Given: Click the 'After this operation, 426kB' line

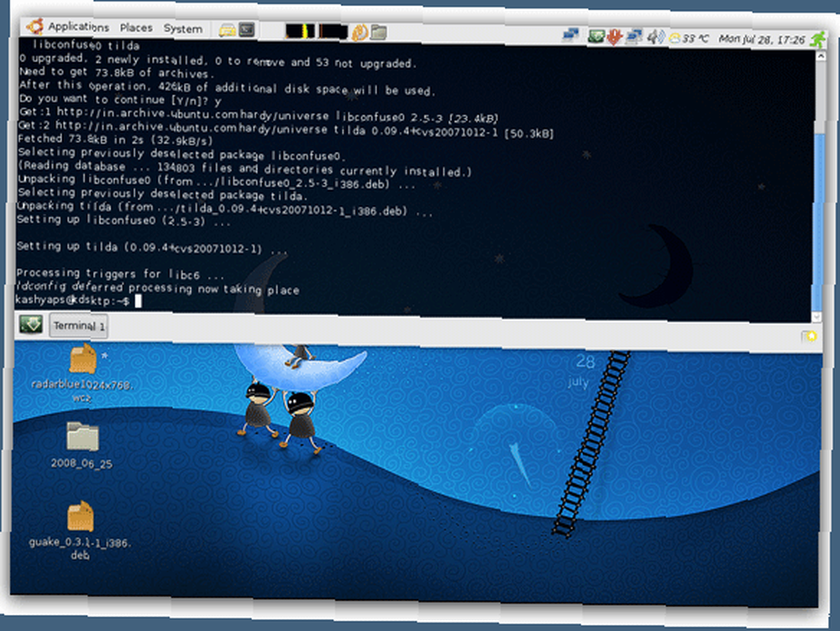Looking at the screenshot, I should [x=227, y=87].
